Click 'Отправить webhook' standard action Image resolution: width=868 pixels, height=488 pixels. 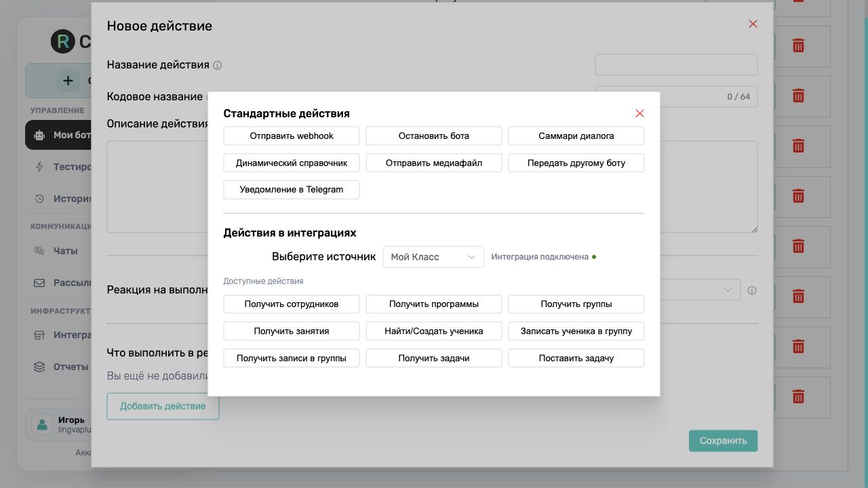292,136
